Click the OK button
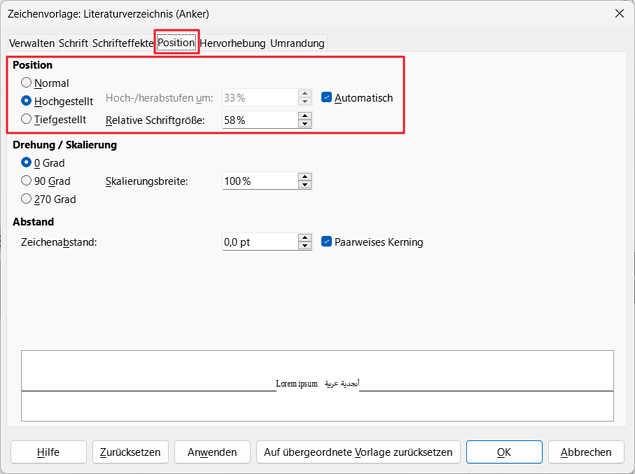The height and width of the screenshot is (474, 635). (x=504, y=452)
